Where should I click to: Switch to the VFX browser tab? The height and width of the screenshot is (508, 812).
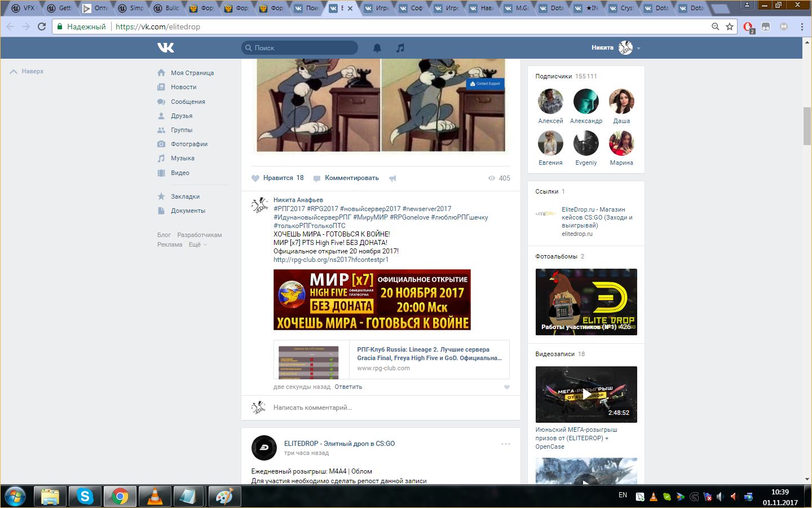click(x=24, y=8)
